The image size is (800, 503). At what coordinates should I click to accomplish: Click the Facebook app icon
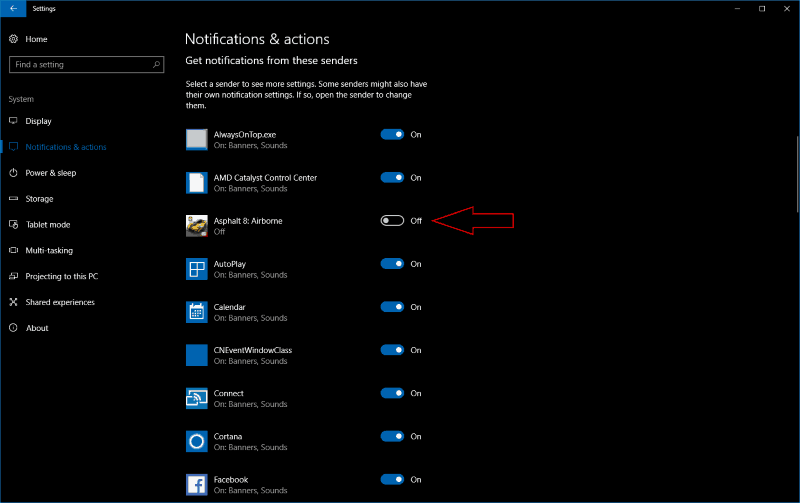tap(196, 484)
